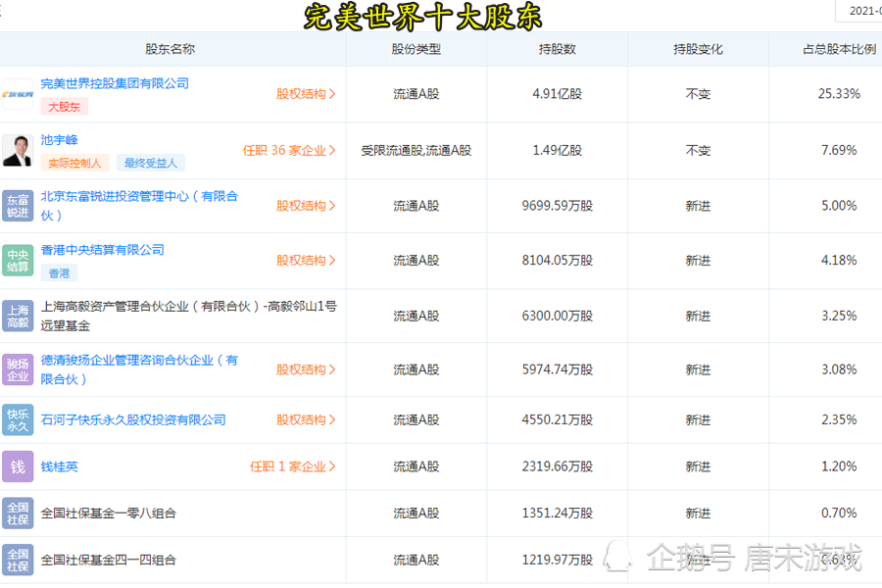This screenshot has width=882, height=588.
Task: Select the 4550.21万股 cell
Action: click(x=558, y=419)
